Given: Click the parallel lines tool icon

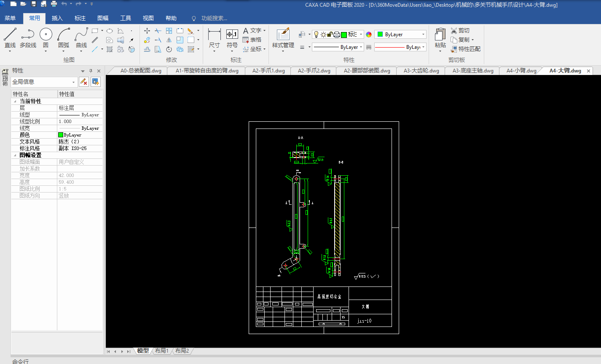Looking at the screenshot, I should click(x=95, y=40).
